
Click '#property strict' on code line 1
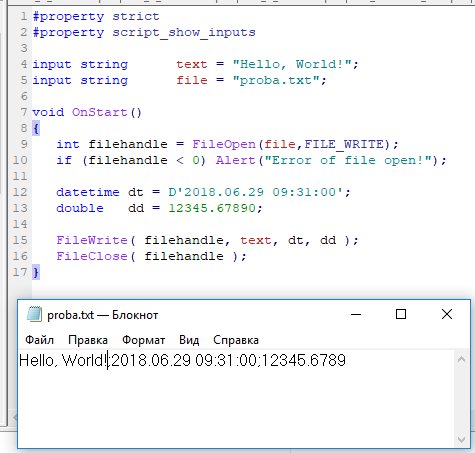96,17
